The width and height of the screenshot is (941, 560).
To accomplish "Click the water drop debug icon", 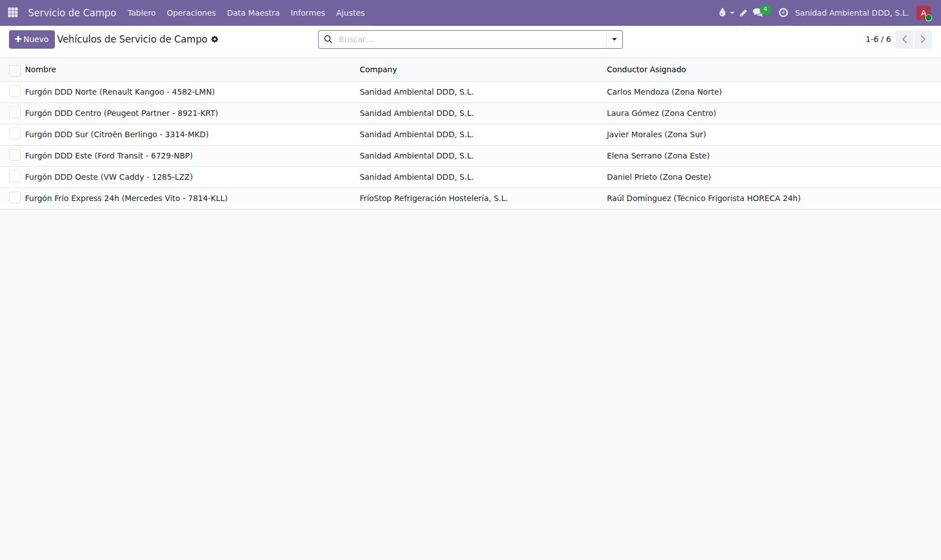I will coord(723,12).
